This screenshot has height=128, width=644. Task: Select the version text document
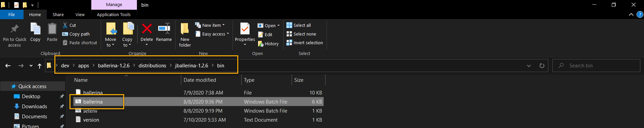(x=198, y=120)
